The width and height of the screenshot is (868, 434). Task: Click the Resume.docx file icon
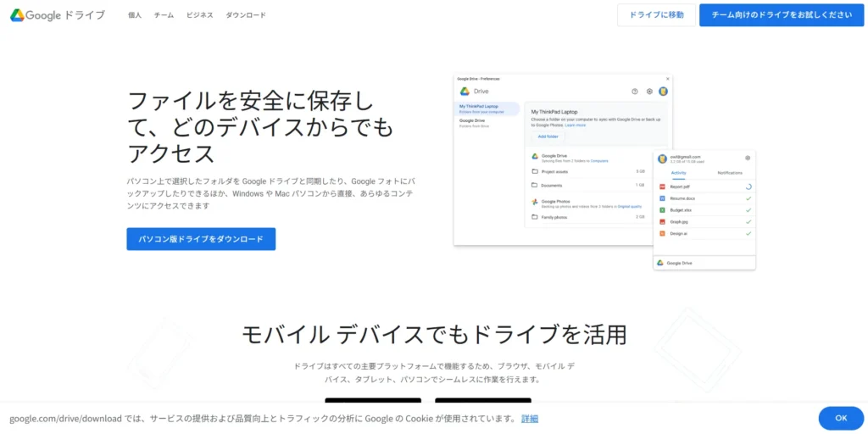click(661, 198)
